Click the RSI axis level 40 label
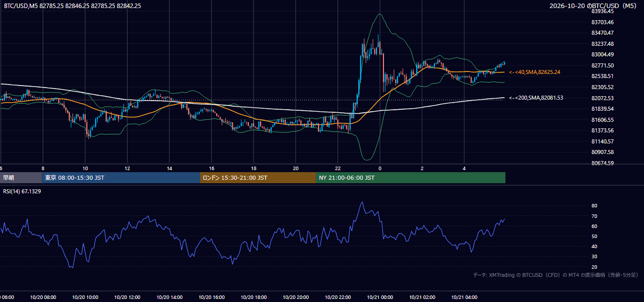Viewport: 644px width, 302px height. (594, 246)
